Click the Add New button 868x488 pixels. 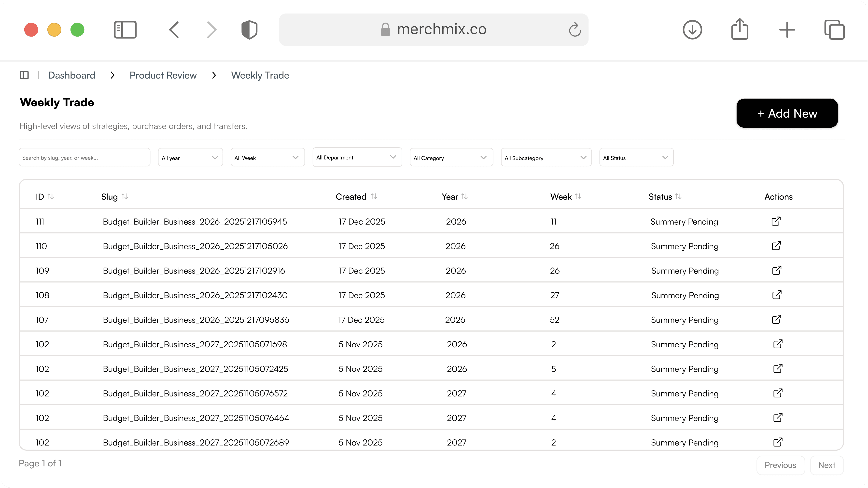pos(787,113)
